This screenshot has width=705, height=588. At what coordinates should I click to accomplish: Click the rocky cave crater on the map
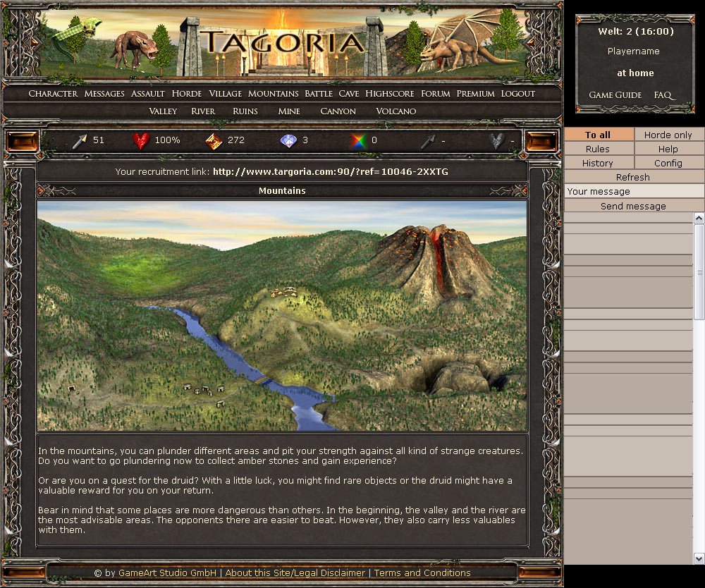point(459,375)
